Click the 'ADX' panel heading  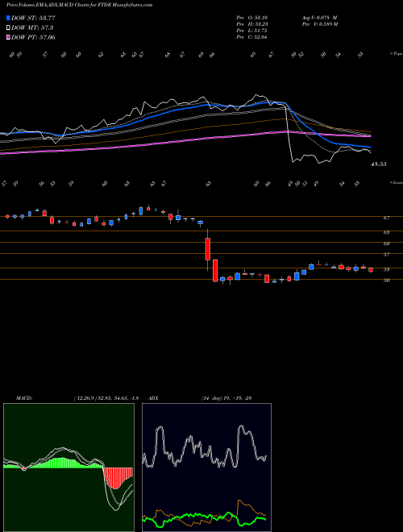pyautogui.click(x=154, y=398)
